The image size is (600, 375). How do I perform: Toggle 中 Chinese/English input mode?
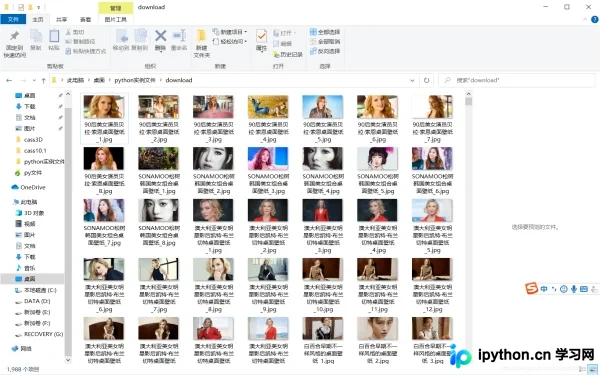544,289
